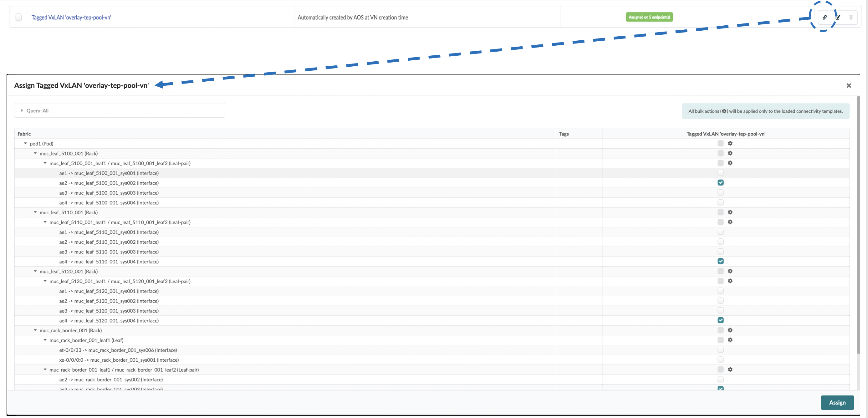Open bulk actions gear for muc_rack_border_001_leaf1 (Leaf)
This screenshot has height=418, width=868.
[x=730, y=340]
